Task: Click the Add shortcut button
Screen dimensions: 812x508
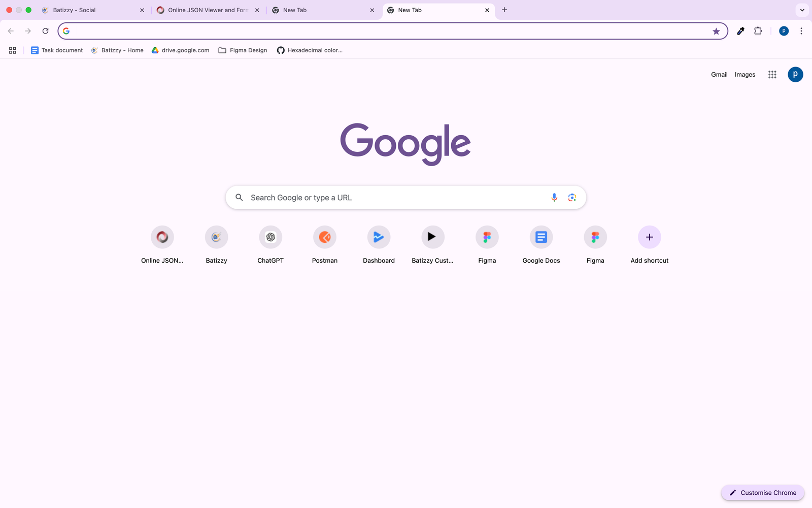Action: 649,238
